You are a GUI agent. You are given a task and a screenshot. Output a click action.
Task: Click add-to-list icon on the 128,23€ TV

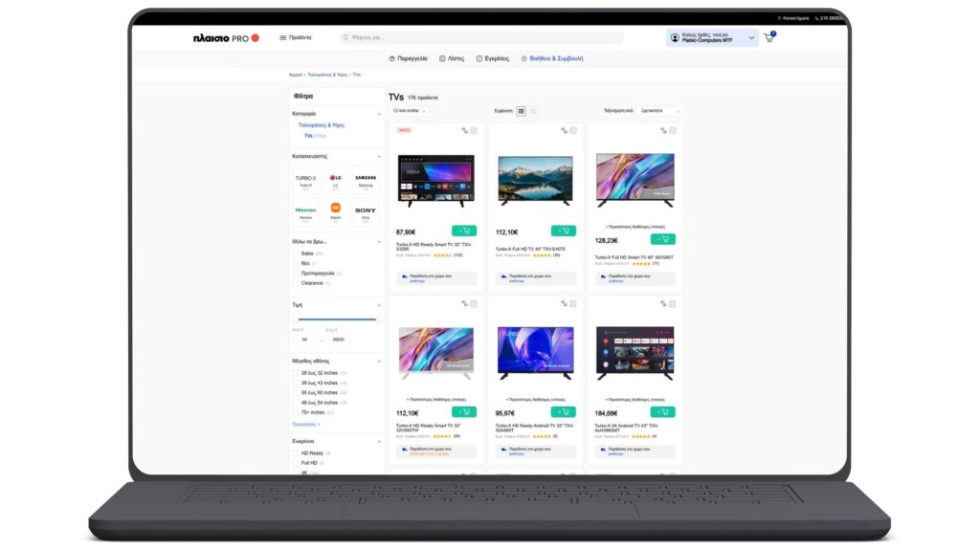coord(672,130)
